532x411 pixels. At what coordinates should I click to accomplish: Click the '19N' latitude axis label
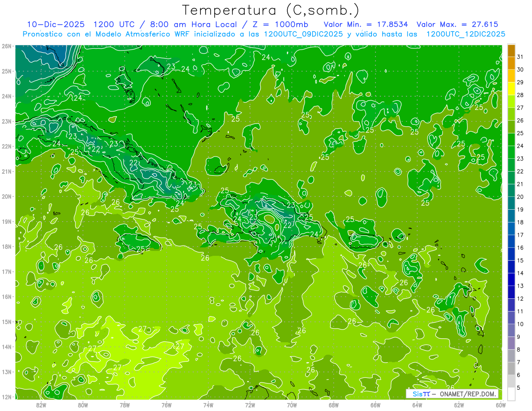[x=7, y=221]
